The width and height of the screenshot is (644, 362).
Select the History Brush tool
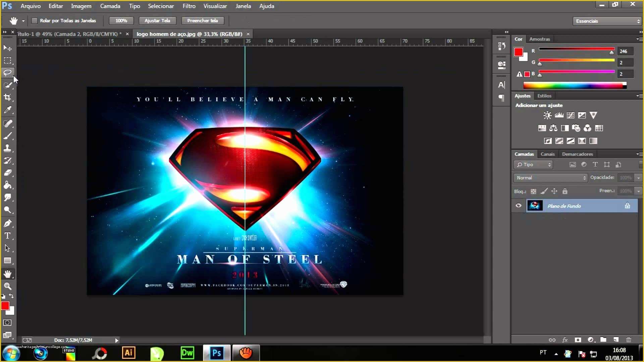(7, 161)
